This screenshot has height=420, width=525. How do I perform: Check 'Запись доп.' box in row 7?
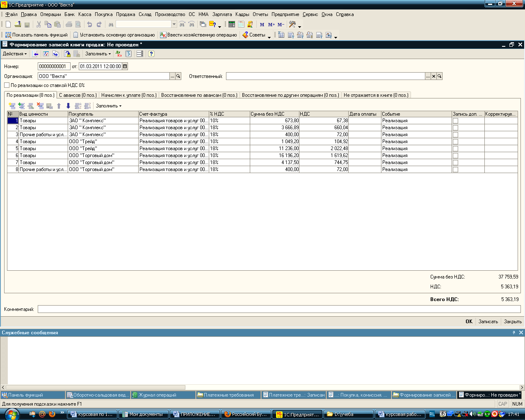point(455,162)
